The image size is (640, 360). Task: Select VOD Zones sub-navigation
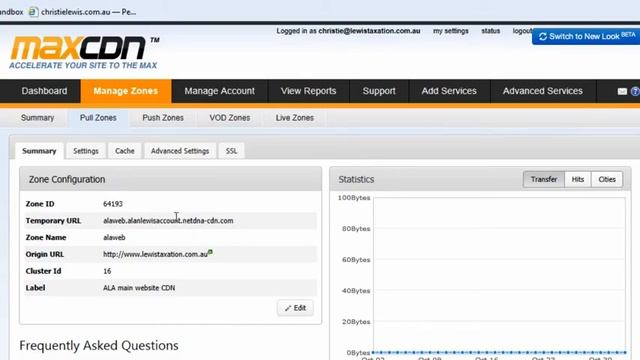pyautogui.click(x=230, y=118)
